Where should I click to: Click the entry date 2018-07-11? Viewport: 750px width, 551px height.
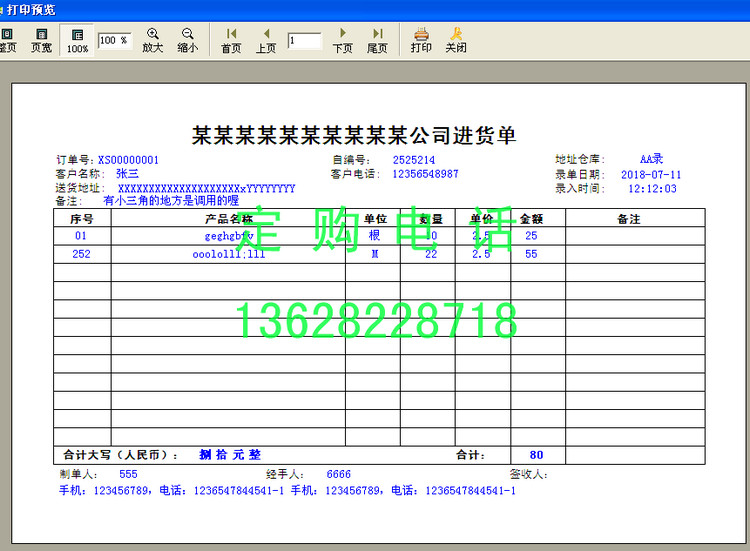click(651, 175)
